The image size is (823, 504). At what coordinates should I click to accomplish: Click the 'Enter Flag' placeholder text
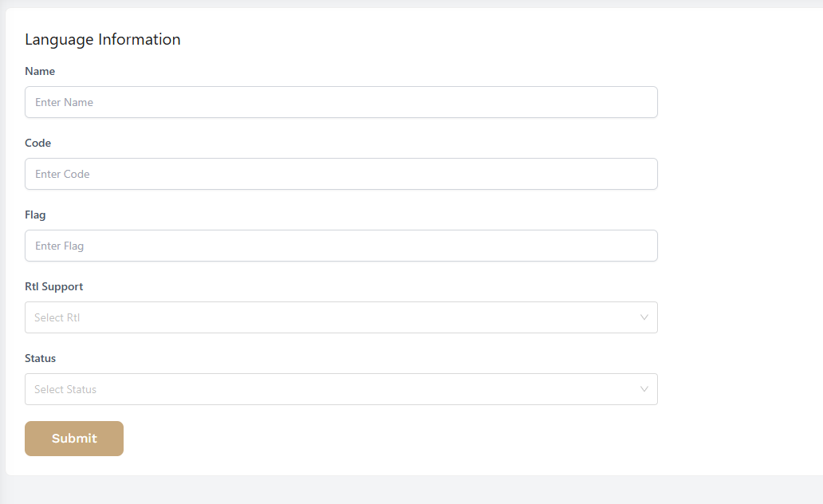[59, 246]
